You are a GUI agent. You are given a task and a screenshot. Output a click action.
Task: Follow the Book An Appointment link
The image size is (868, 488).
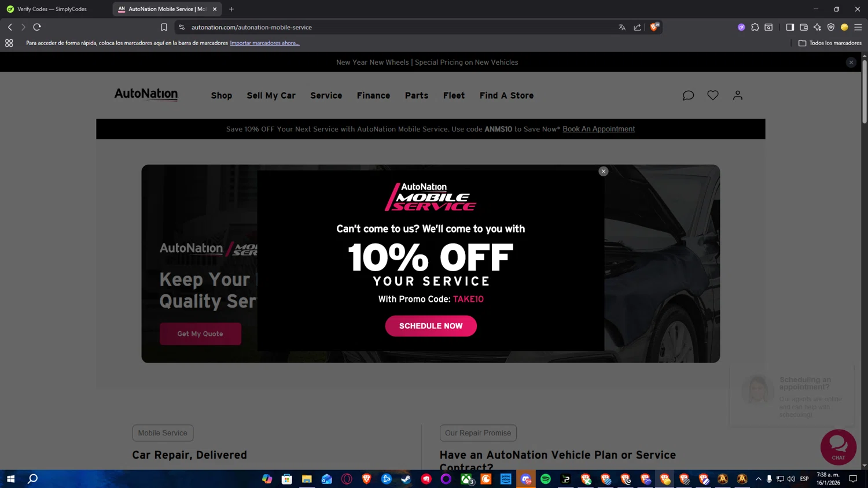tap(599, 129)
